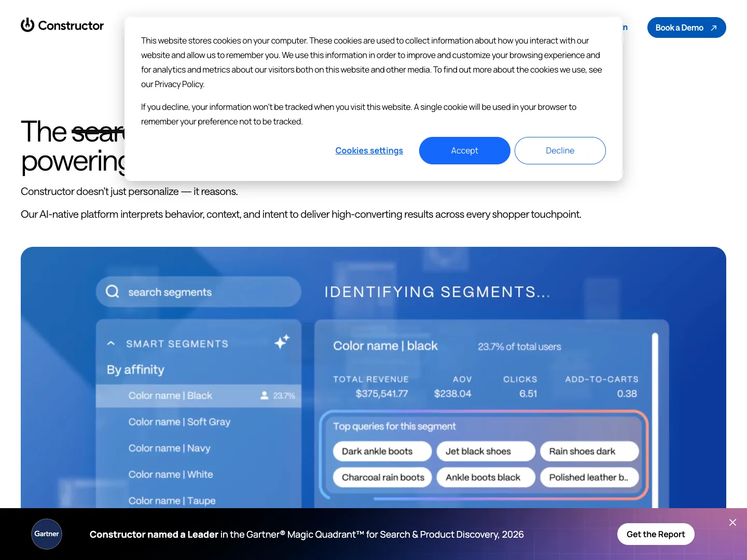Click the Jet black shoes query chip

point(486,451)
